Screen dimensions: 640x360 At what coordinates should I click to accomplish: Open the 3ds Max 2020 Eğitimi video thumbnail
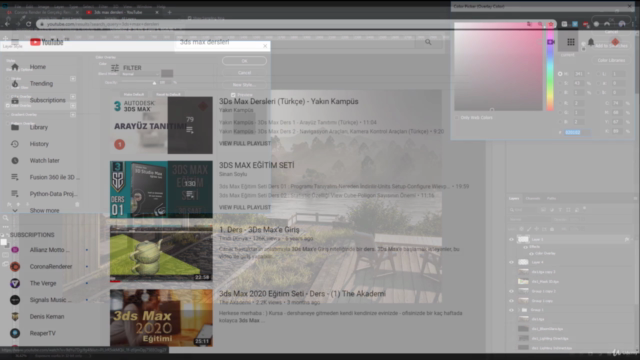click(161, 318)
